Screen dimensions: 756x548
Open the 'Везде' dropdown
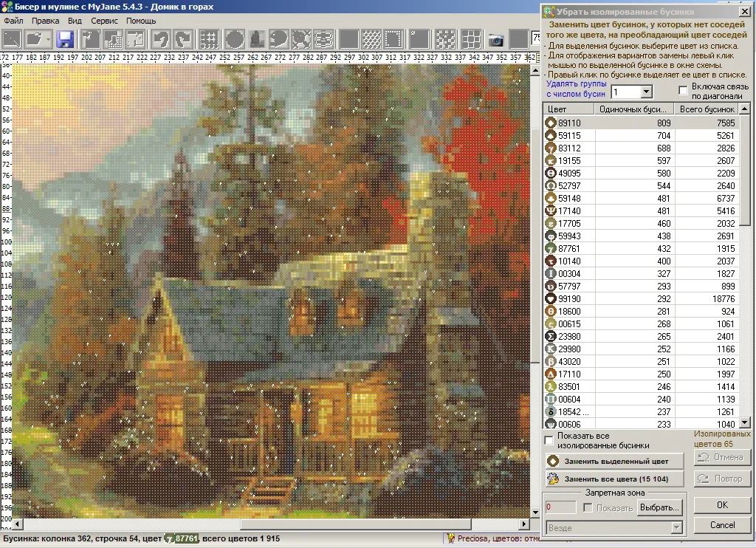click(676, 528)
